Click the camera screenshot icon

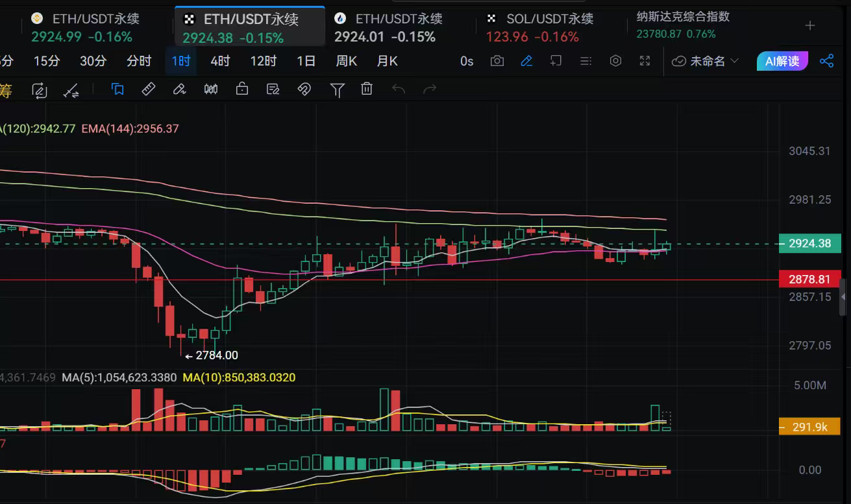click(x=497, y=61)
